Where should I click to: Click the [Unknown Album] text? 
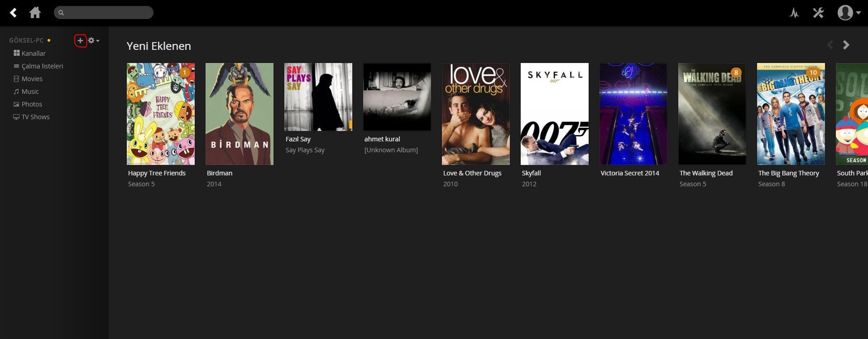391,150
